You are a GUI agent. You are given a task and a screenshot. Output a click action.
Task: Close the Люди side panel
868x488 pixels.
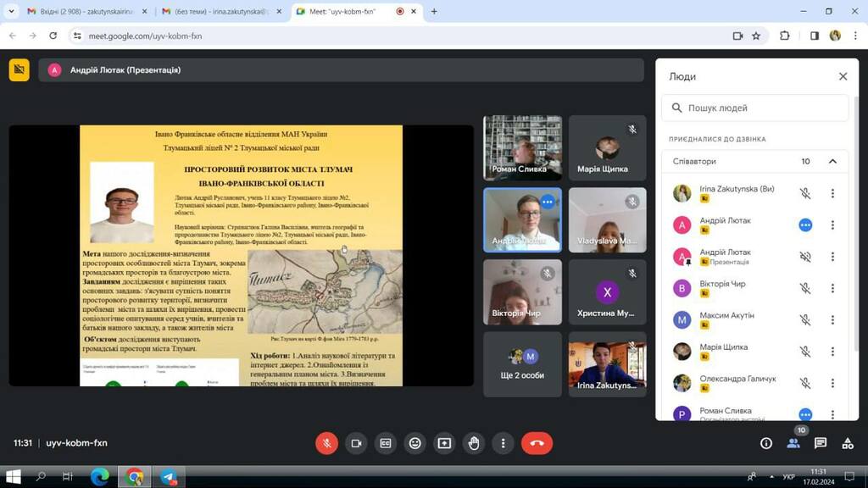(843, 76)
